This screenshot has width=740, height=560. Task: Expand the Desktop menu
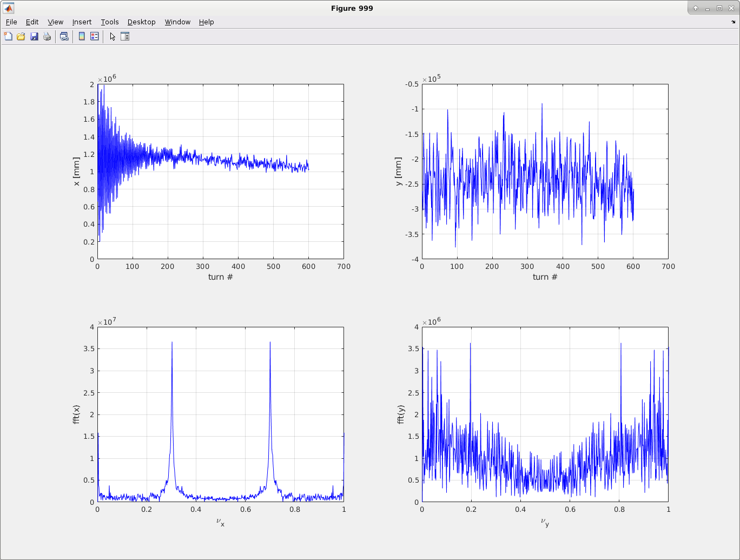pyautogui.click(x=141, y=22)
